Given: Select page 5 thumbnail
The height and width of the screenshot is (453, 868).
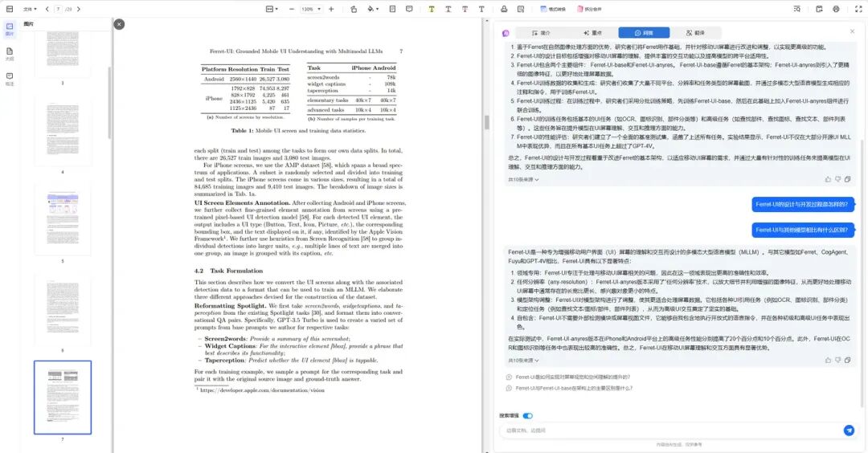Looking at the screenshot, I should click(63, 219).
